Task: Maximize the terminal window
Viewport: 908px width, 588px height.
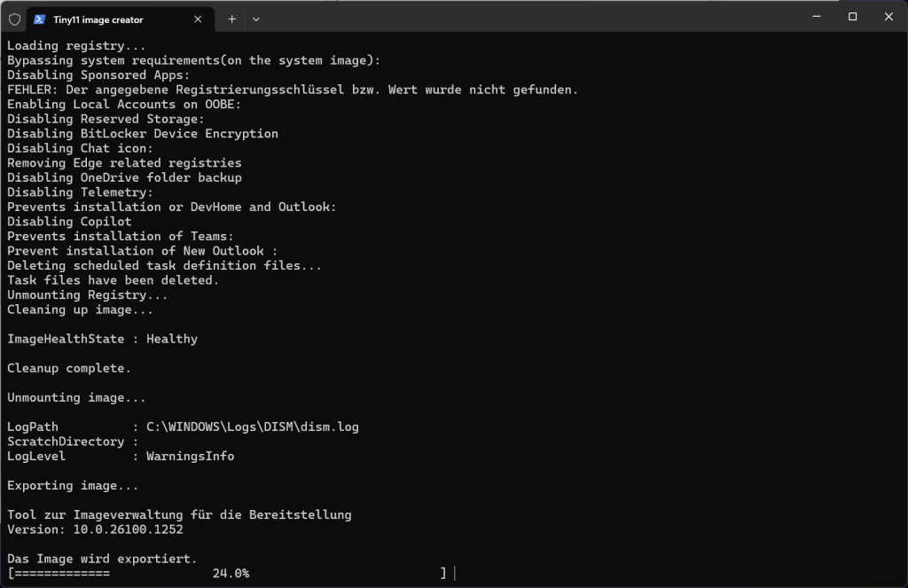Action: [x=852, y=17]
